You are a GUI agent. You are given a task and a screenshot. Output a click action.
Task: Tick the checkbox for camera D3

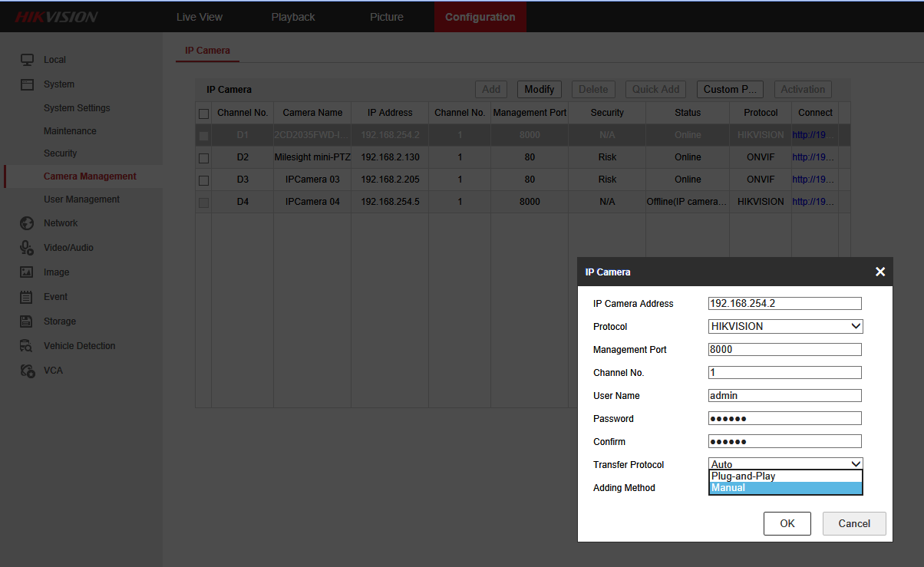(203, 180)
